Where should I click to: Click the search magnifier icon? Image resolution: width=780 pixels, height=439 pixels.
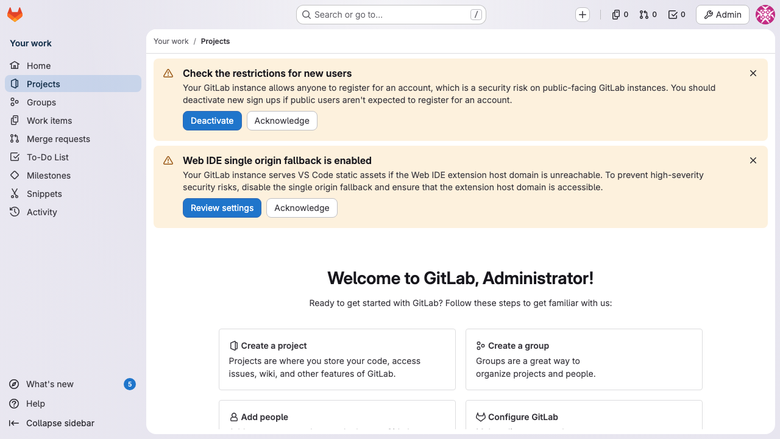306,14
